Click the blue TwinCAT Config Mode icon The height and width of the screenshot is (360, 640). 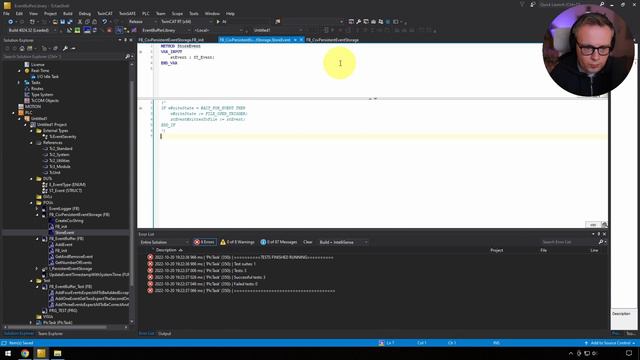(x=87, y=30)
